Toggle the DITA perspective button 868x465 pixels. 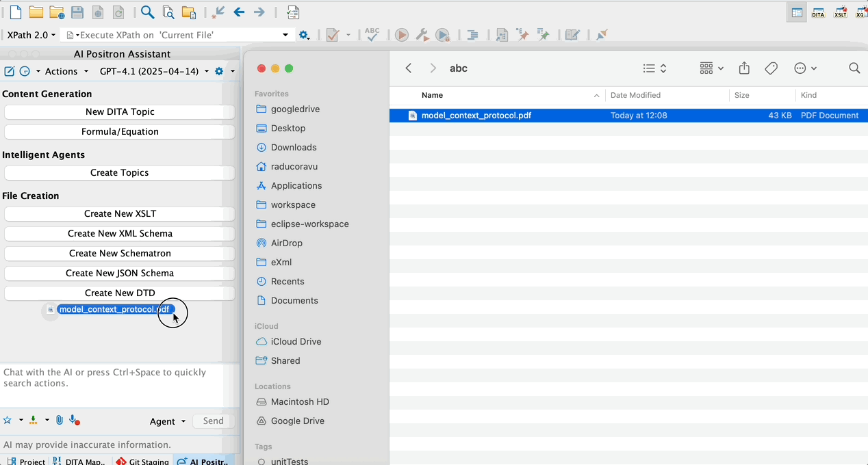[818, 12]
